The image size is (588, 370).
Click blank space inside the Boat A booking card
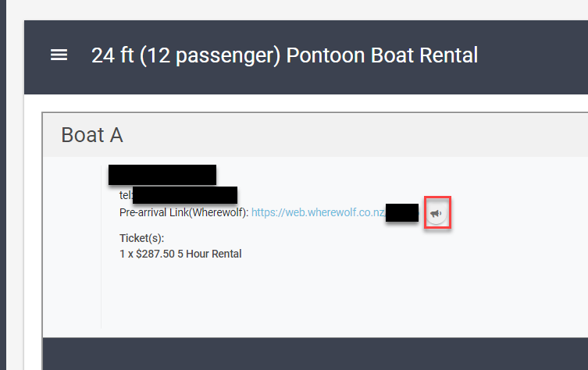coord(337,293)
